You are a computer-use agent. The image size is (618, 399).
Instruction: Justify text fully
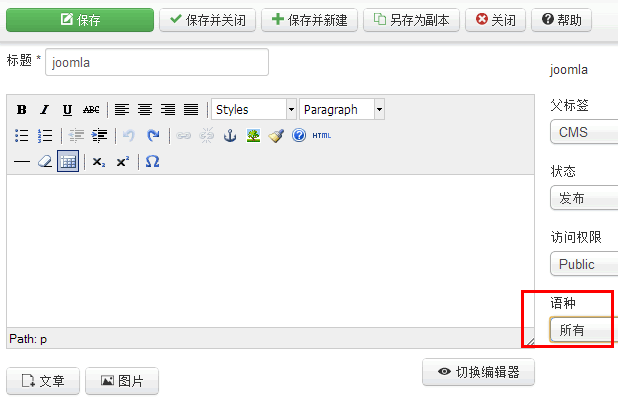pos(191,110)
